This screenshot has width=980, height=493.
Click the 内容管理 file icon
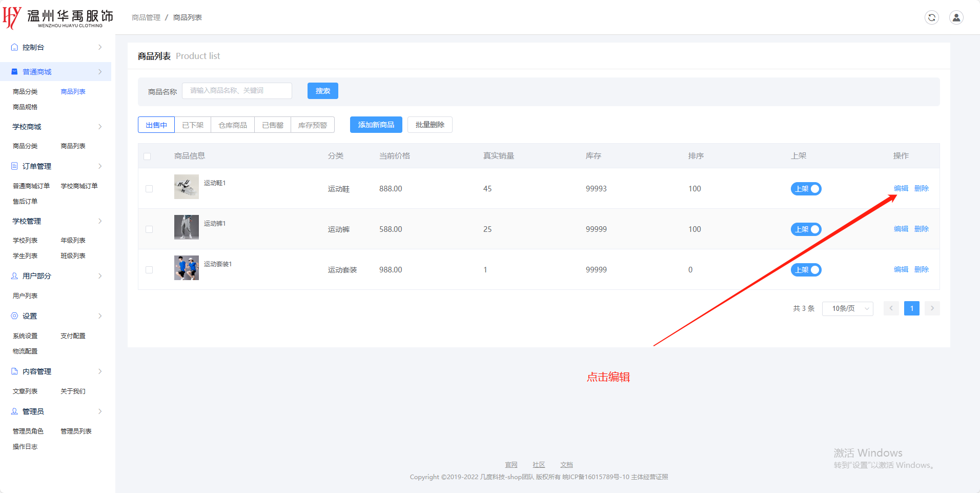coord(14,371)
